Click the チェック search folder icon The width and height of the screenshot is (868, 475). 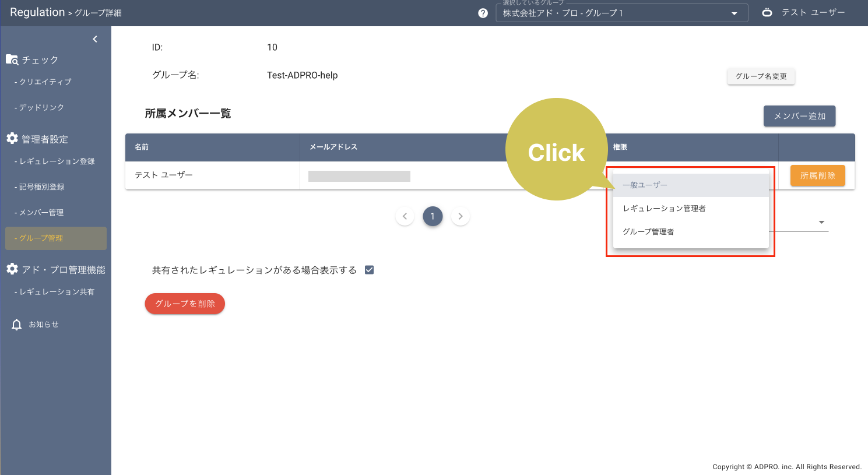click(x=12, y=59)
